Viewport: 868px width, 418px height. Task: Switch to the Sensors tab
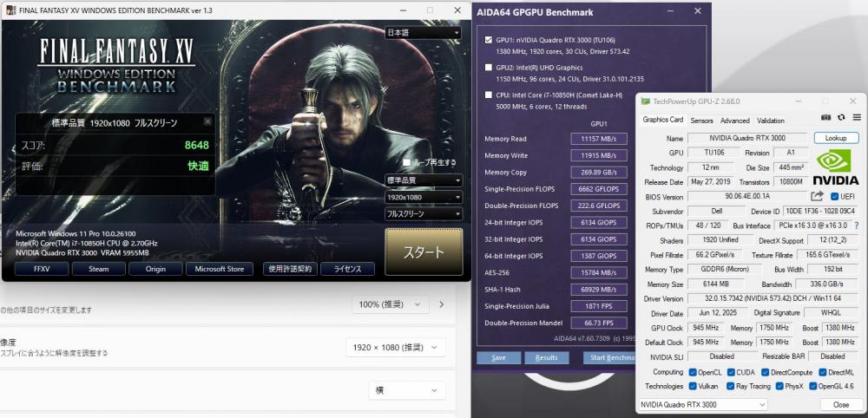pos(701,121)
